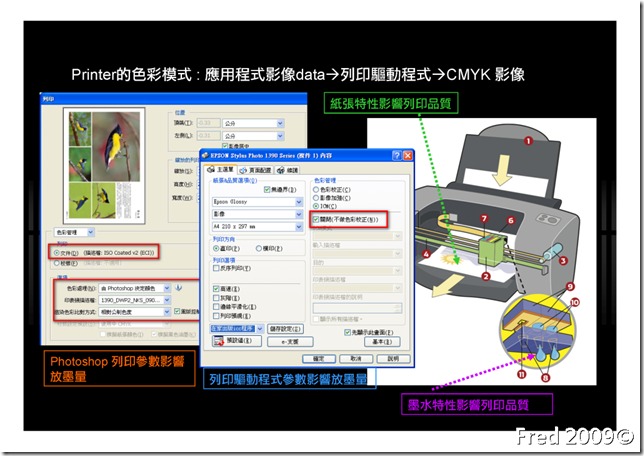Open the top position 公分 unit dropdown

[253, 123]
